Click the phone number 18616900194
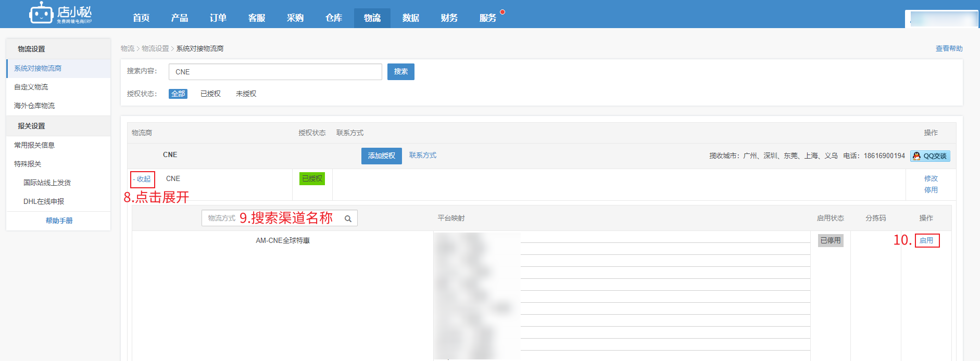This screenshot has width=980, height=361. coord(884,156)
